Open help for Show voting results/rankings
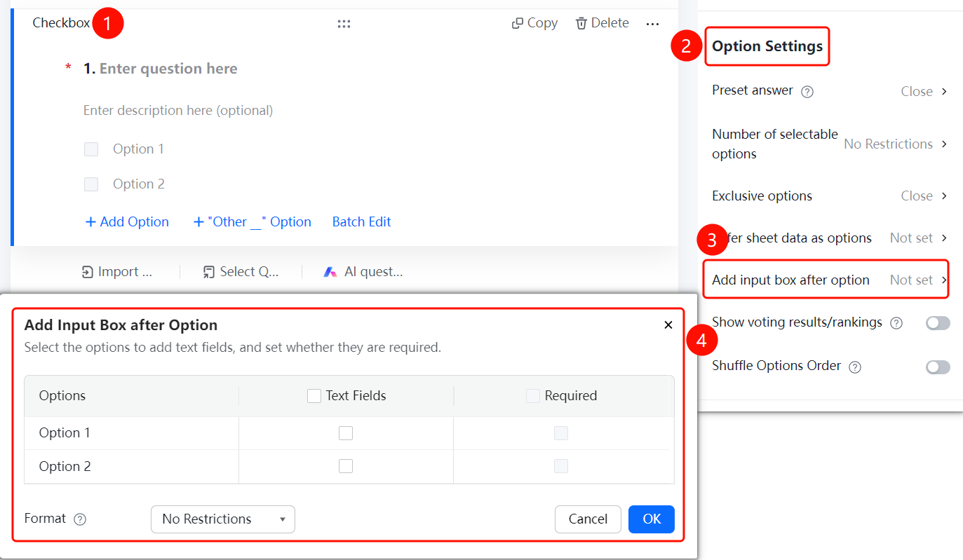Screen dimensions: 963x560 896,323
